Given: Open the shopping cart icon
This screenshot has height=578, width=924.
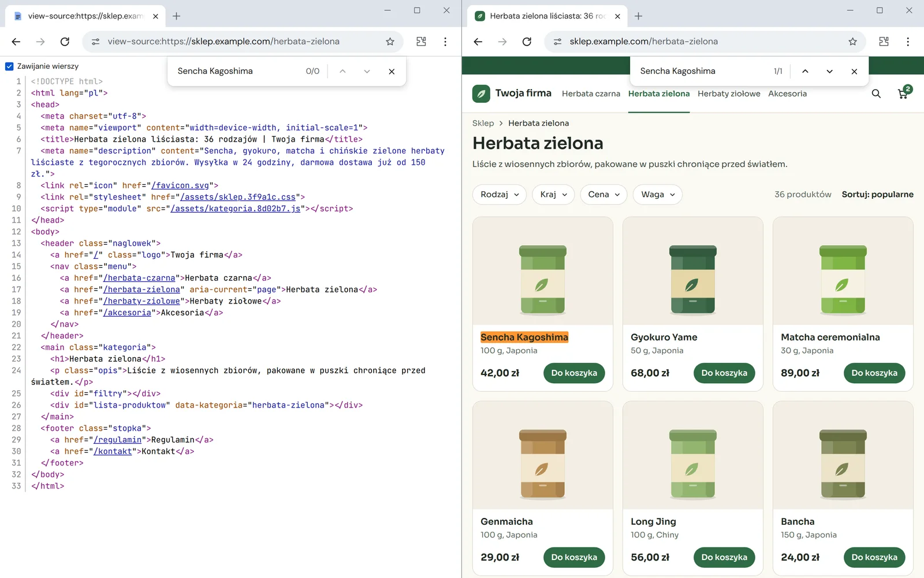Looking at the screenshot, I should tap(904, 92).
